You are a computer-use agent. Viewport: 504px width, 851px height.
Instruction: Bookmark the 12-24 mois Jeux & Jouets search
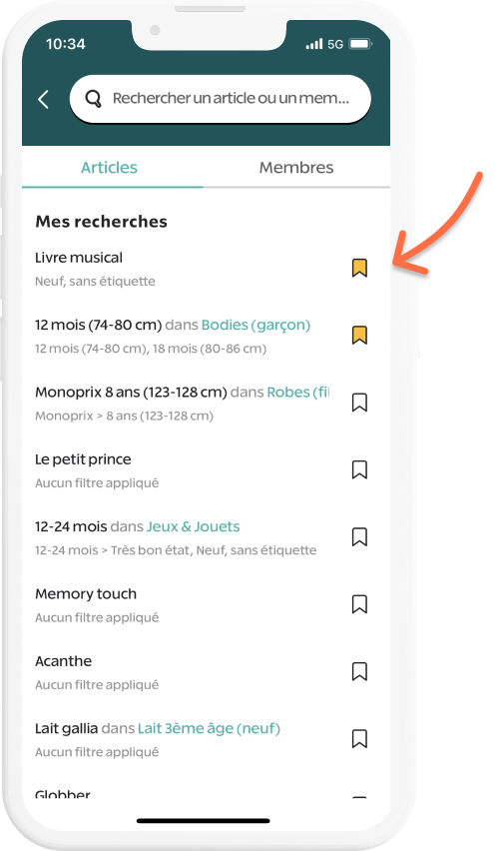point(359,536)
